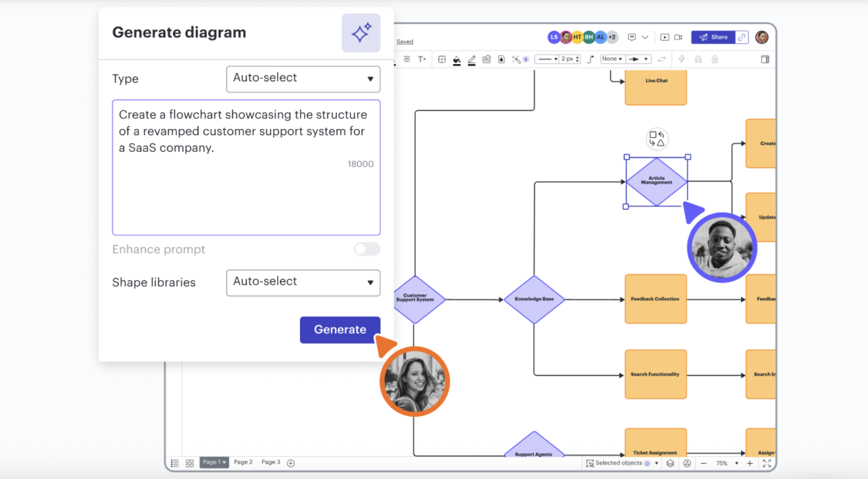Select the Support Agents diamond

pyautogui.click(x=534, y=445)
